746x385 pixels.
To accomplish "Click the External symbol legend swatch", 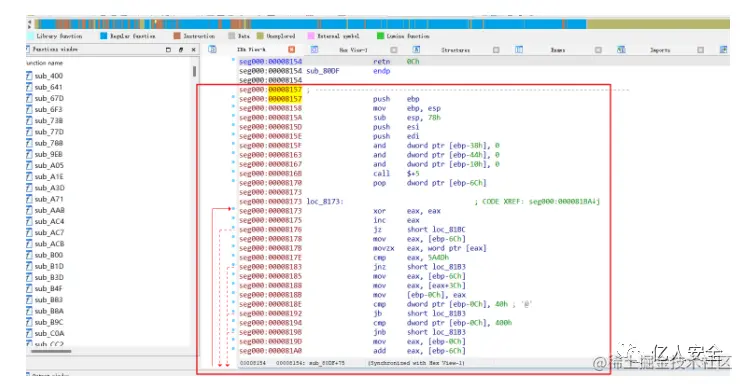I will [311, 36].
